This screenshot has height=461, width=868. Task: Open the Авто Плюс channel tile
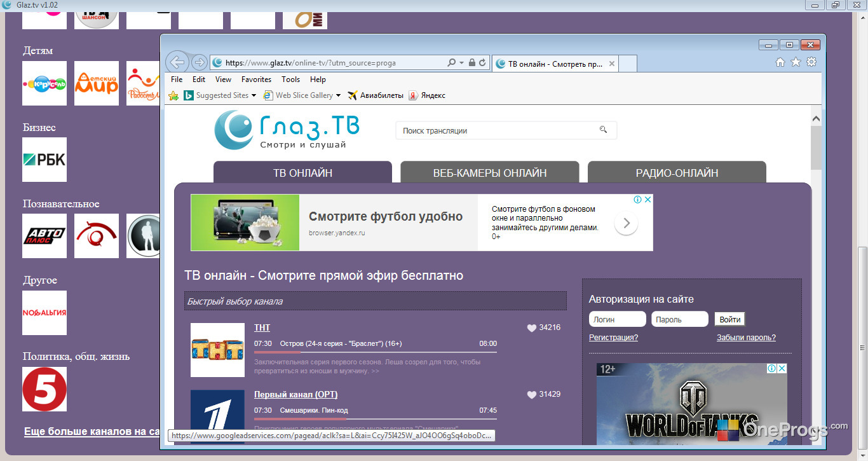(x=44, y=236)
